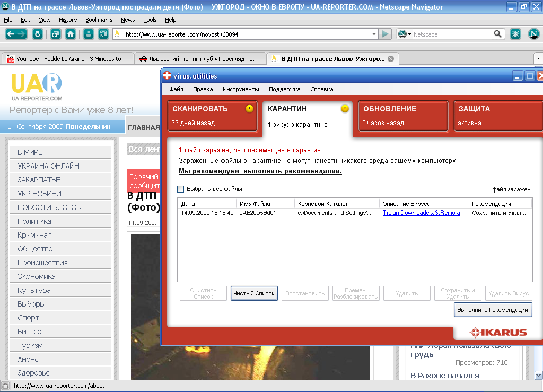543x392 pixels.
Task: Click the date 14.09.2009 16:18:42 in quarantine
Action: point(207,213)
